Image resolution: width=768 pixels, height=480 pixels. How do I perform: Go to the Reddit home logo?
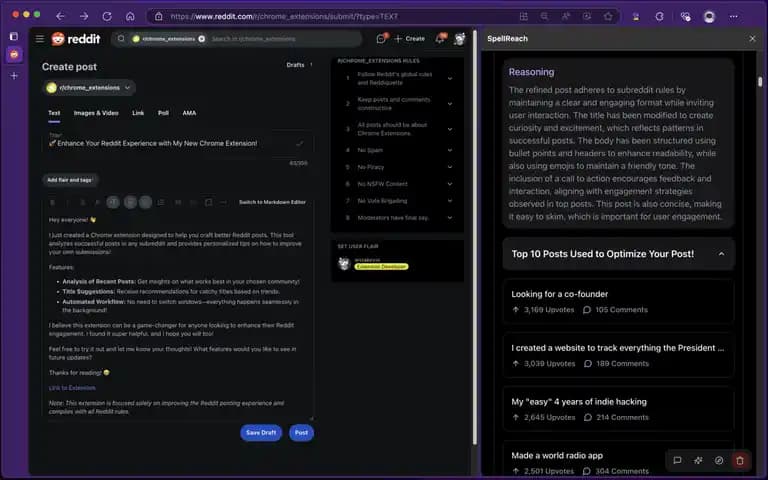point(76,39)
